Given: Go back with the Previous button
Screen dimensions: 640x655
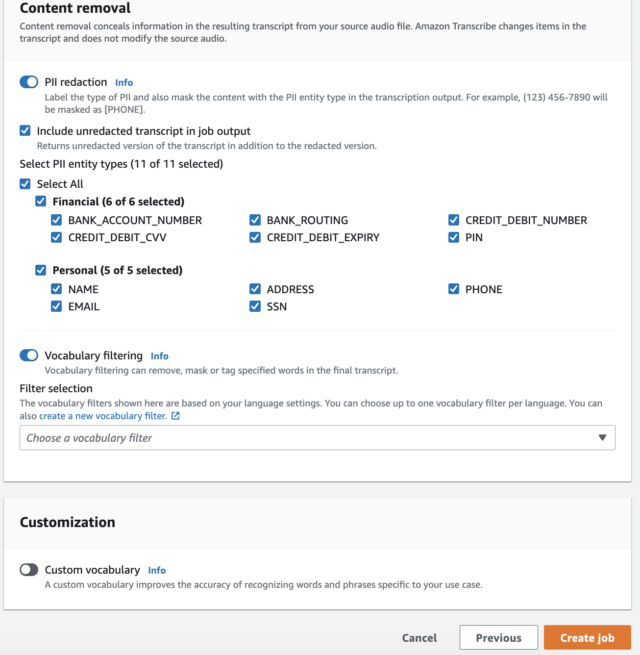Looking at the screenshot, I should click(498, 638).
